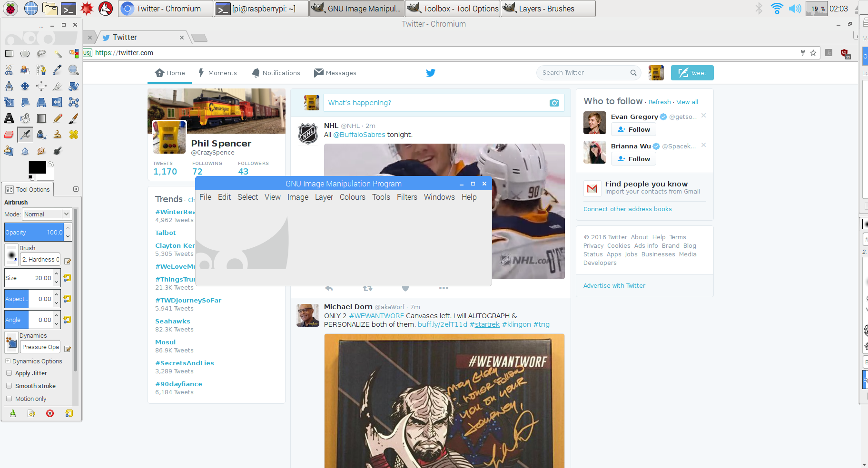Select the Bucket Fill tool
Image resolution: width=868 pixels, height=468 pixels.
[x=25, y=118]
